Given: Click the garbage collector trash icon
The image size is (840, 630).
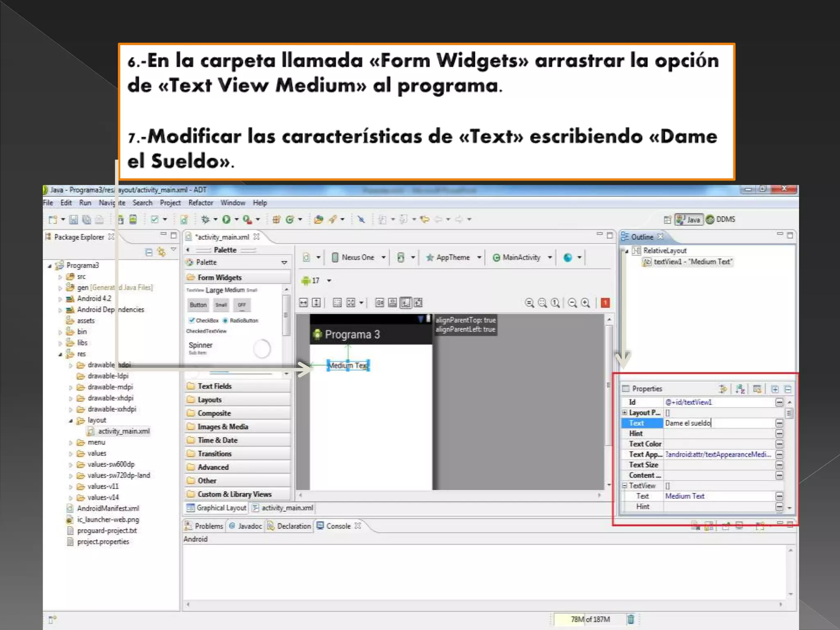Looking at the screenshot, I should pyautogui.click(x=631, y=619).
